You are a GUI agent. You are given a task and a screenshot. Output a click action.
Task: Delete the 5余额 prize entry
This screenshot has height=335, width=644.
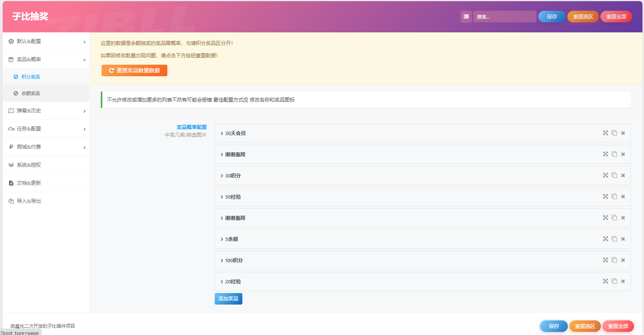click(x=623, y=239)
